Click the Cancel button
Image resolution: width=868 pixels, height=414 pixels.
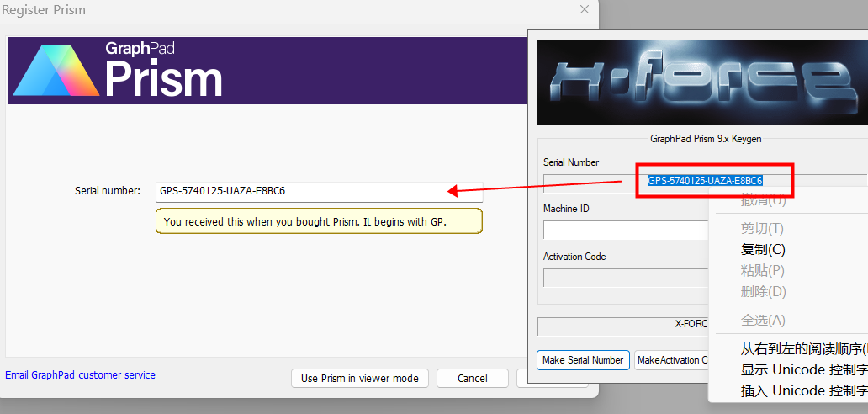[x=472, y=379]
